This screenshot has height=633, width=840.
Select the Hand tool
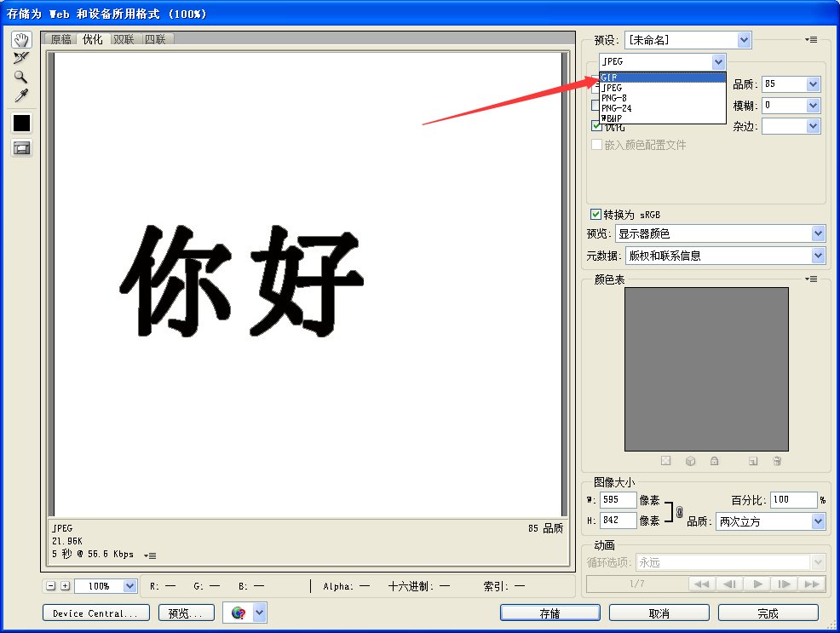tap(20, 38)
